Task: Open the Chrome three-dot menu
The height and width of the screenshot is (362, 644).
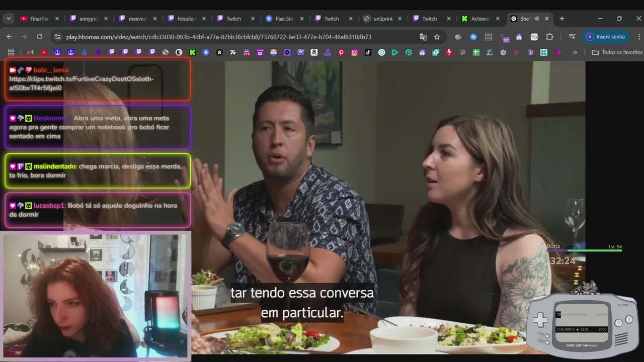Action: pos(639,37)
